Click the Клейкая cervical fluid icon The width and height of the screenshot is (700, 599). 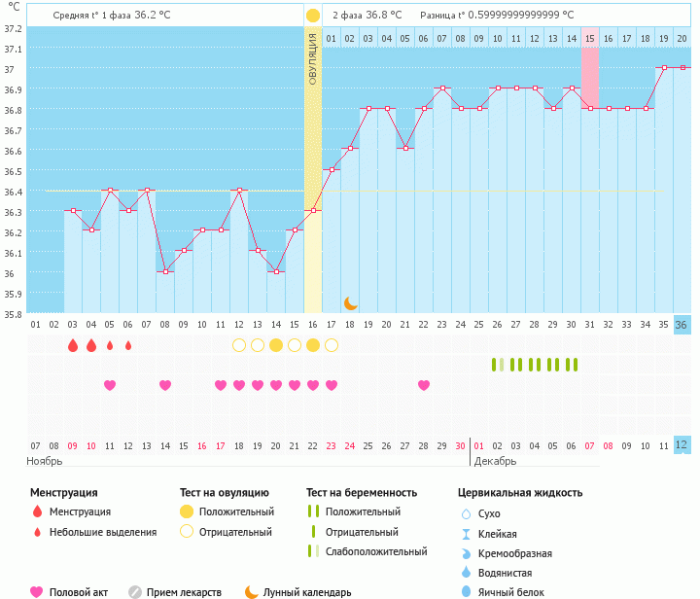pos(466,534)
